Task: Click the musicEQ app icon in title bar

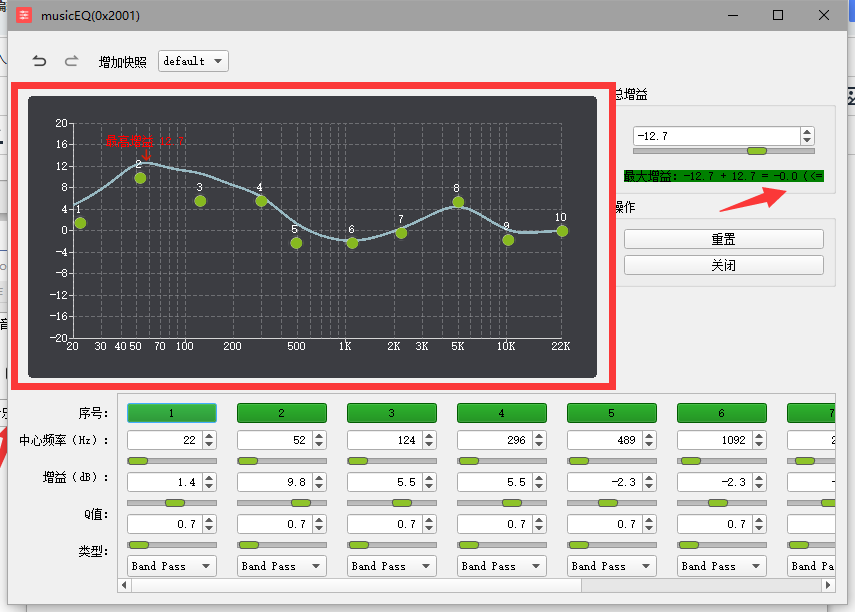Action: point(23,15)
